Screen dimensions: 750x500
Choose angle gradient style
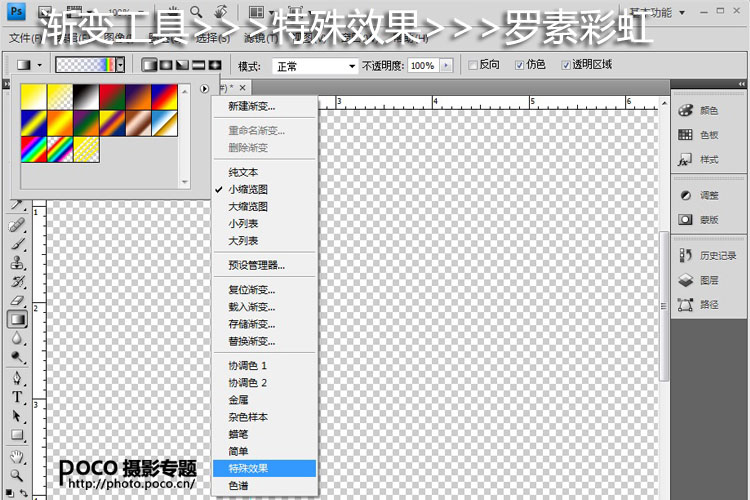[182, 65]
